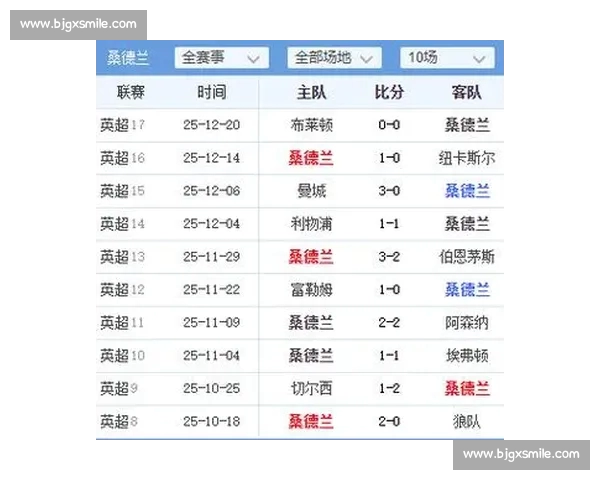The width and height of the screenshot is (600, 480).
Task: Click blue 桑德兰 in 曼城 row
Action: pos(467,191)
